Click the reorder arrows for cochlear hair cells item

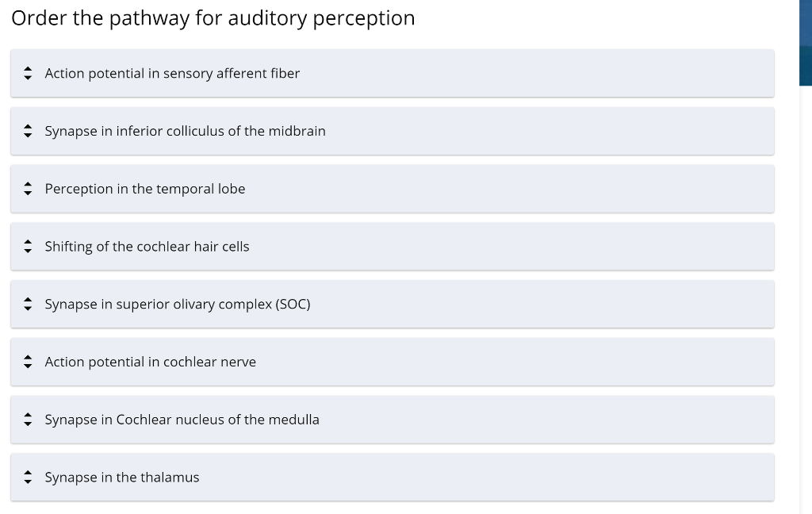28,246
